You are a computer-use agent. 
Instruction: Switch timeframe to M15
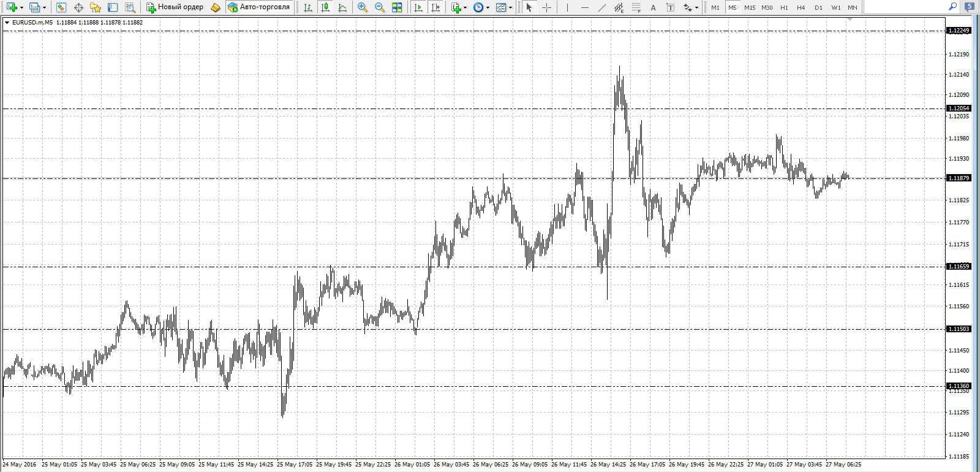coord(750,7)
